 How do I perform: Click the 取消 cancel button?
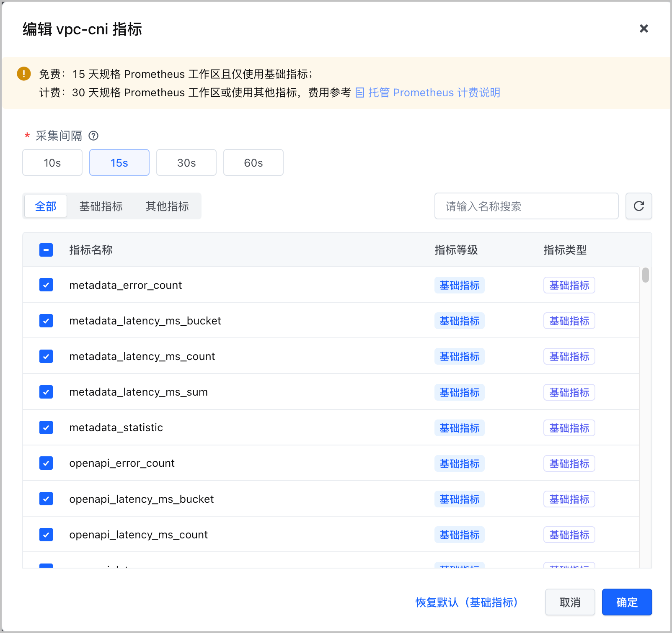tap(570, 602)
